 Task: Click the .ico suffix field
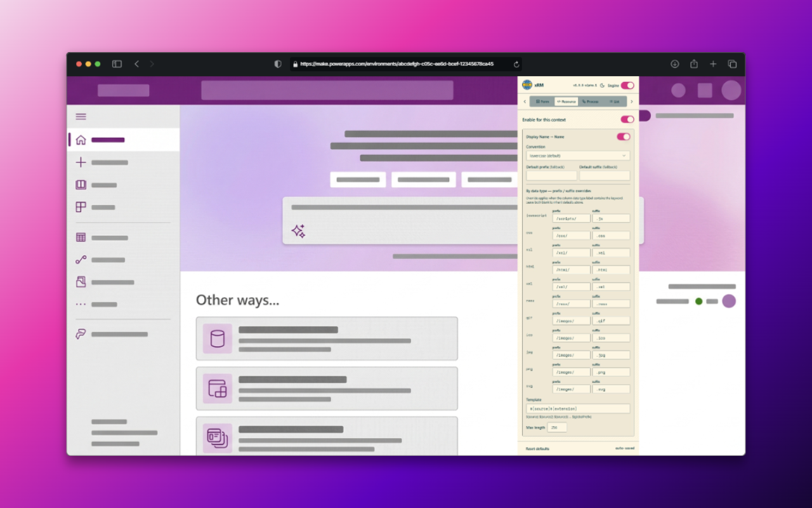click(611, 338)
